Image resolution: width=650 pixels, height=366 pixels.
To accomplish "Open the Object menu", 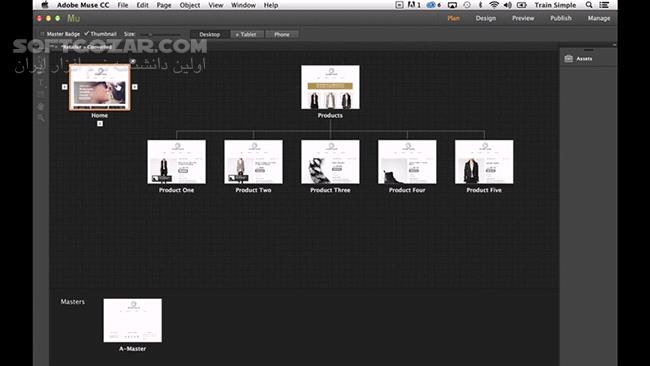I will point(190,5).
